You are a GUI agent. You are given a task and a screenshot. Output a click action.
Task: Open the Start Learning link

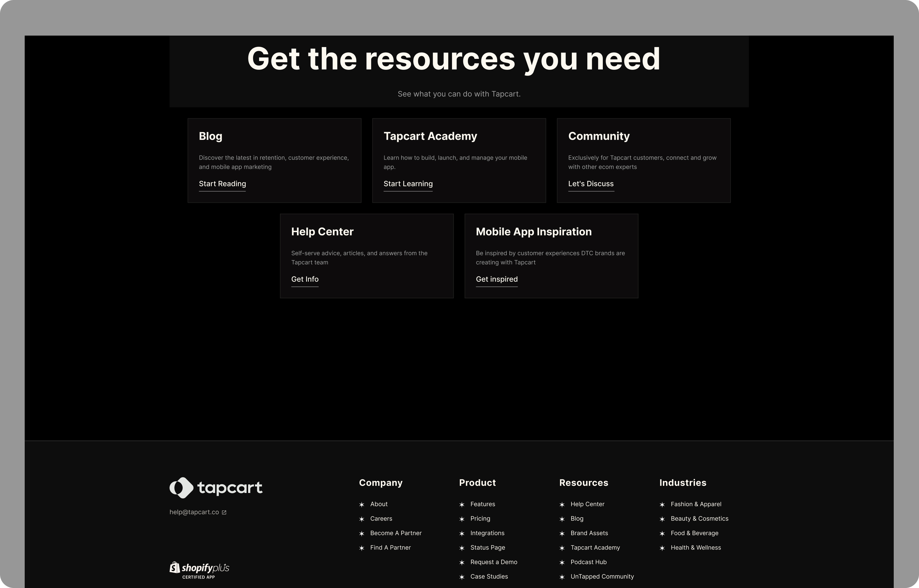(408, 184)
